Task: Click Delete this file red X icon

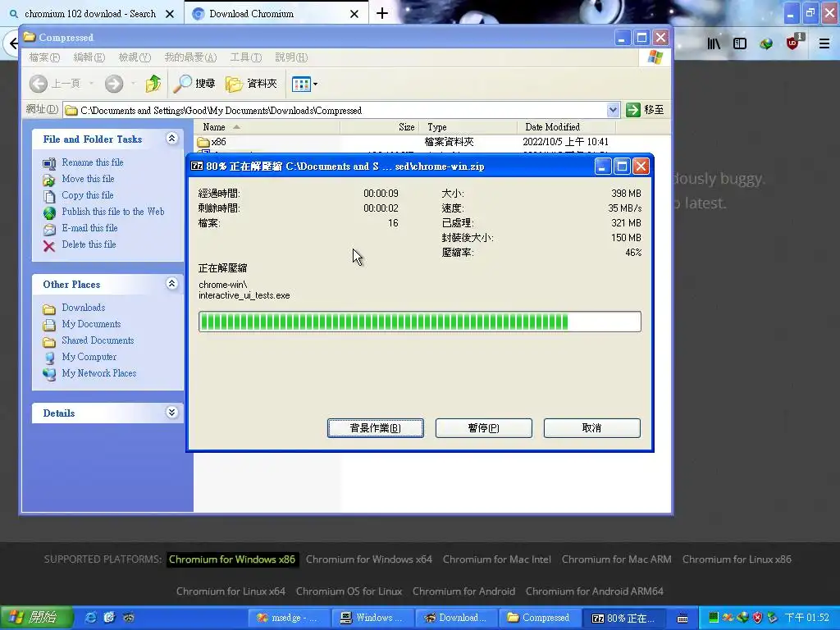Action: (48, 246)
